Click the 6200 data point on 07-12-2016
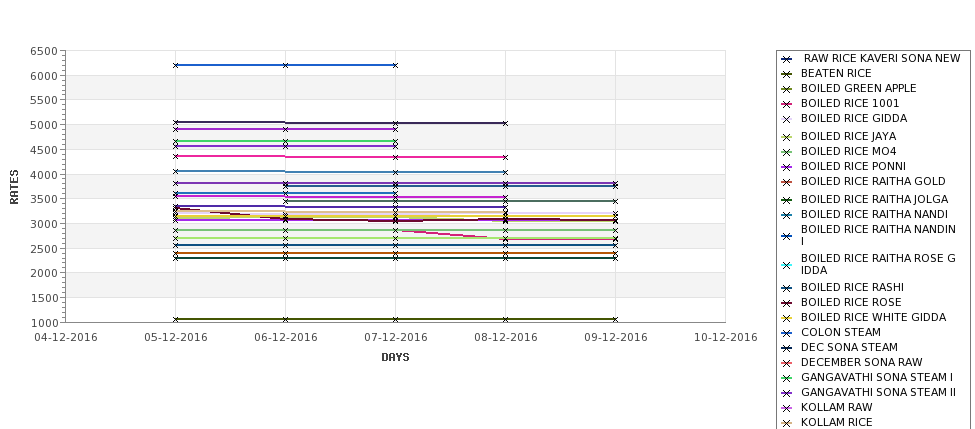975x429 pixels. tap(395, 65)
